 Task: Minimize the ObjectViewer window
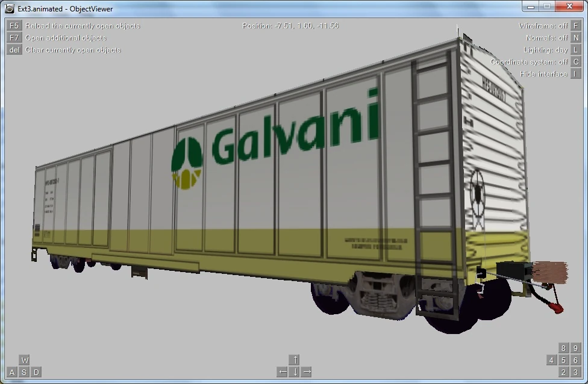tap(530, 7)
